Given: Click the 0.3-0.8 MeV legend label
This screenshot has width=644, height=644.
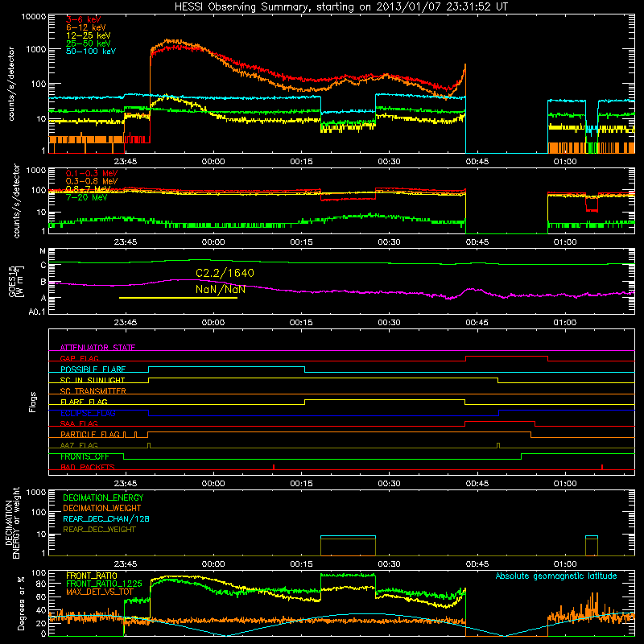Looking at the screenshot, I should pyautogui.click(x=92, y=181).
